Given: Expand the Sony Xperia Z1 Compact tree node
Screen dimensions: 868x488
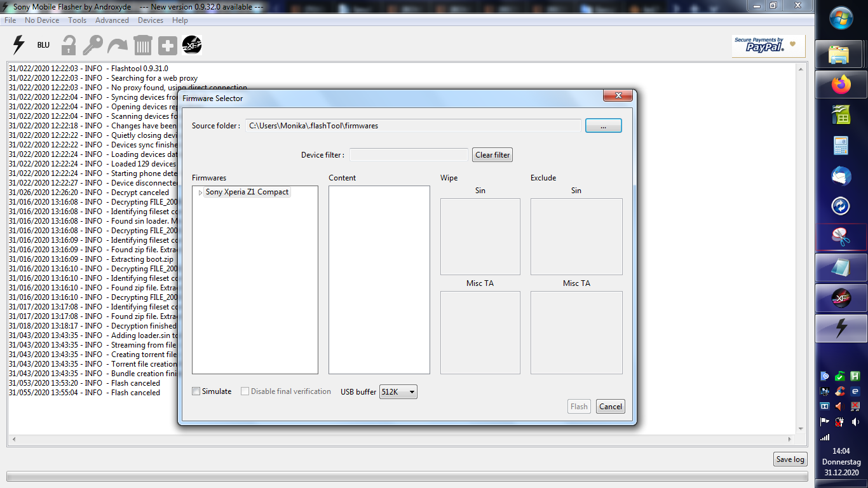Looking at the screenshot, I should 200,193.
